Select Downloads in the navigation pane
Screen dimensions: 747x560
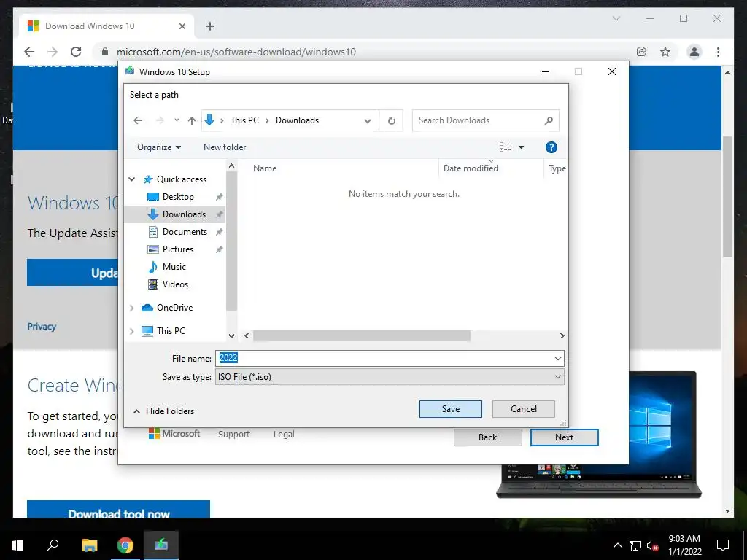pyautogui.click(x=184, y=214)
